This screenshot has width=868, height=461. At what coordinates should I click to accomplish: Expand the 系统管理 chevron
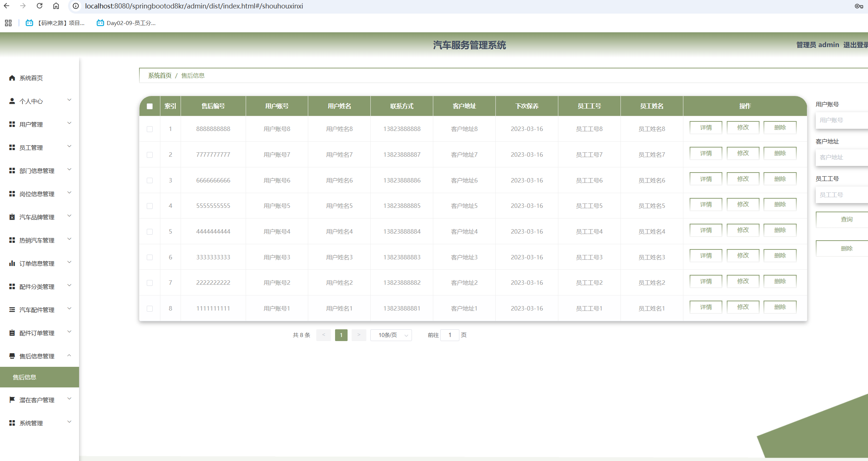point(69,422)
